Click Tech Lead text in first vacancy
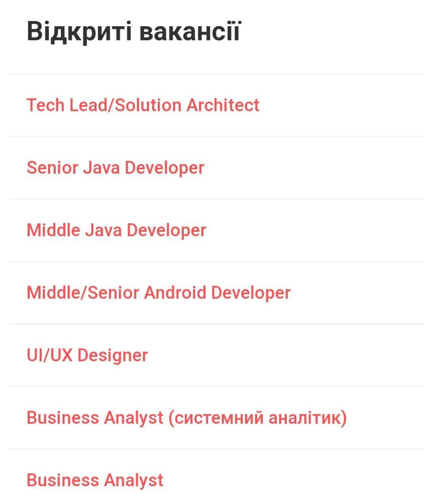The image size is (429, 504). point(65,105)
